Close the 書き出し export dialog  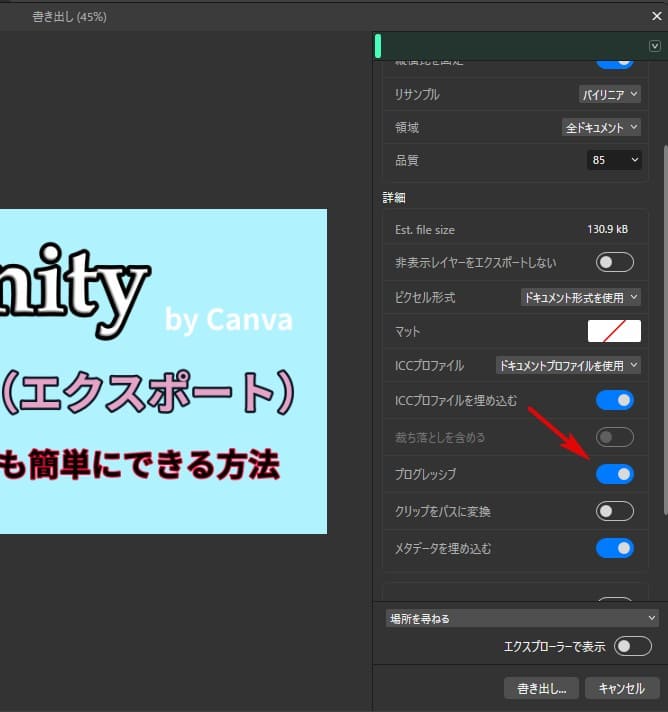click(x=654, y=16)
